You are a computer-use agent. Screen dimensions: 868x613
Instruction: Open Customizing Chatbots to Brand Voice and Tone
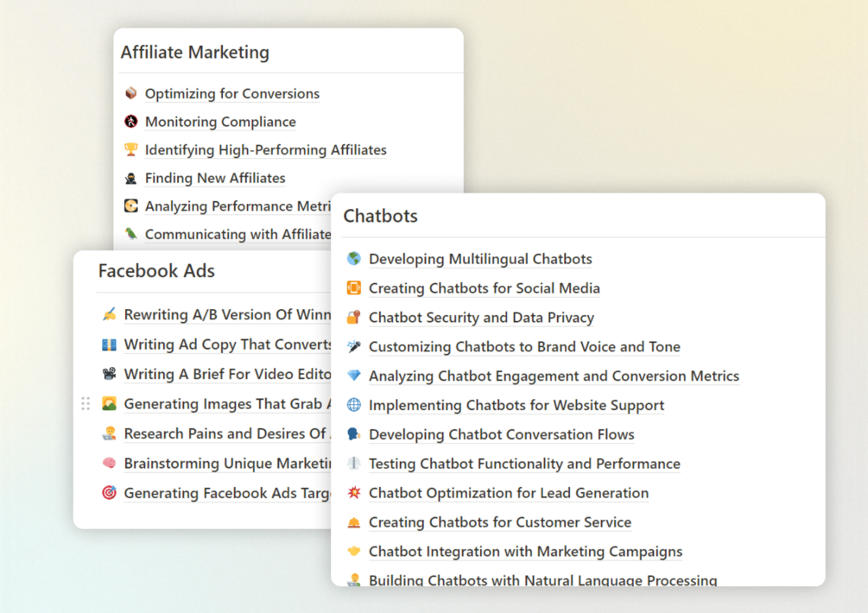point(524,347)
